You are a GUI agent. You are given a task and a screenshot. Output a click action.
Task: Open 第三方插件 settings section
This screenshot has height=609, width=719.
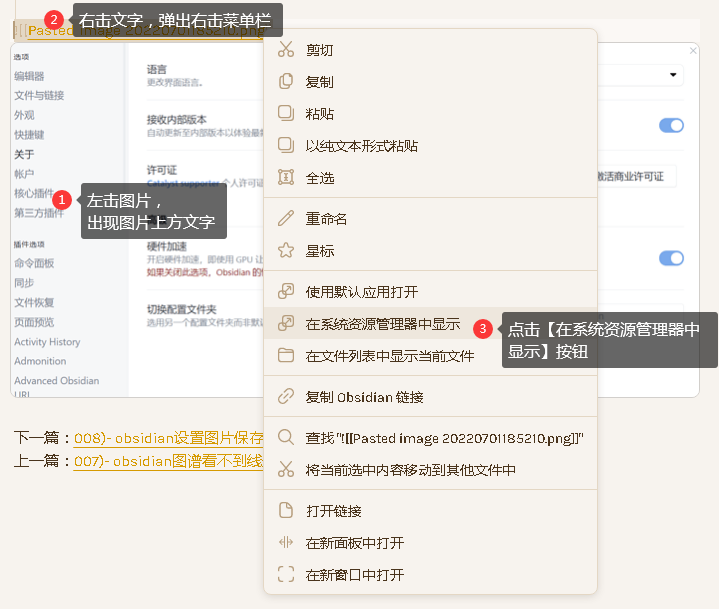pos(39,213)
